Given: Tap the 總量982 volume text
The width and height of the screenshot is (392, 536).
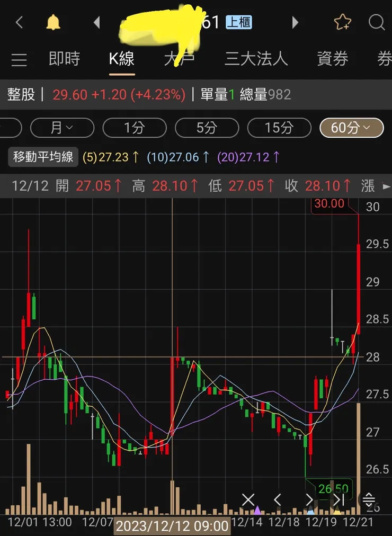Looking at the screenshot, I should [x=265, y=95].
